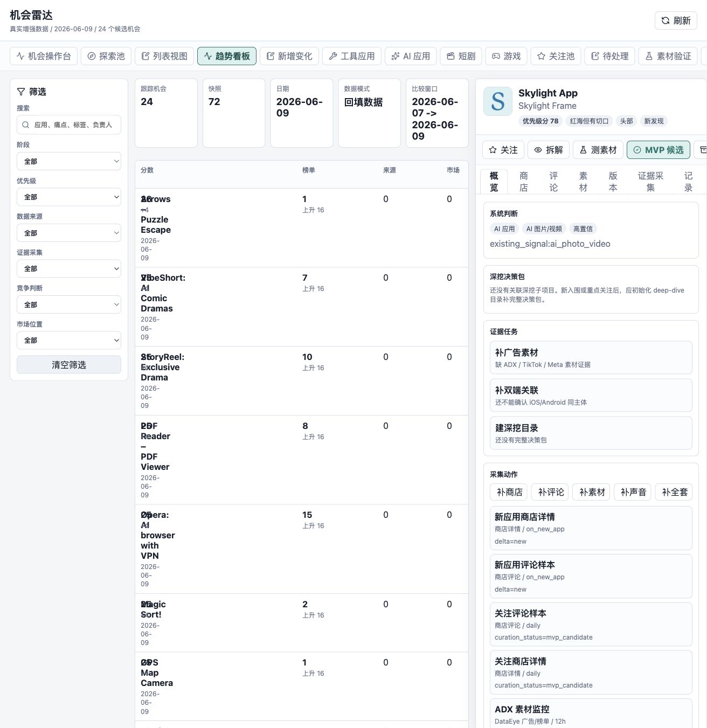Screen dimensions: 707x728
Task: Focus the 应用、痛点、标签 search field
Action: click(x=69, y=125)
